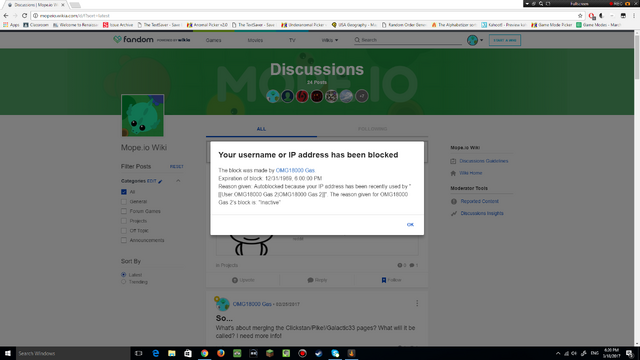
Task: Click the Search field in Fandom header
Action: [408, 40]
